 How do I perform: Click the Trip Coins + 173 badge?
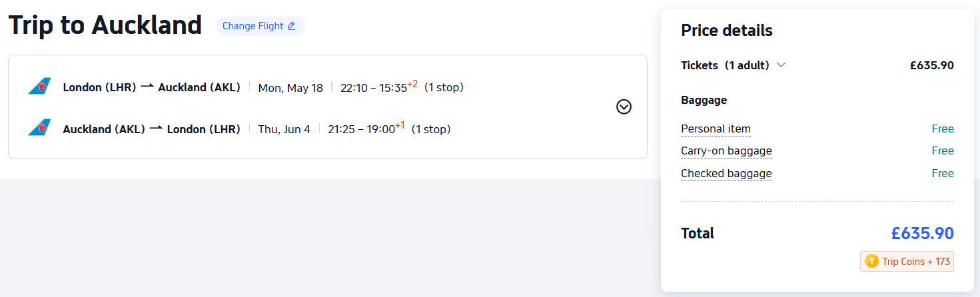pyautogui.click(x=907, y=262)
